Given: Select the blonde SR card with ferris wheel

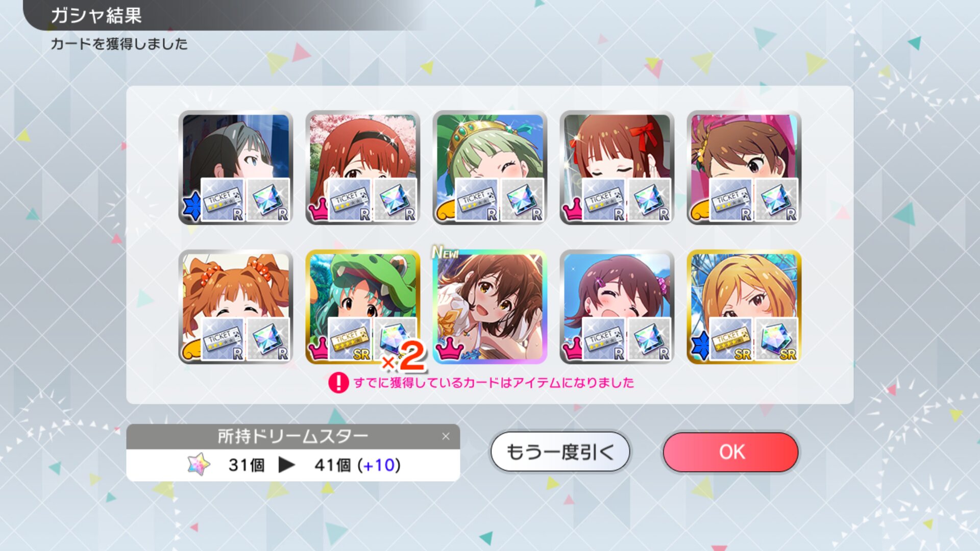Looking at the screenshot, I should 744,307.
